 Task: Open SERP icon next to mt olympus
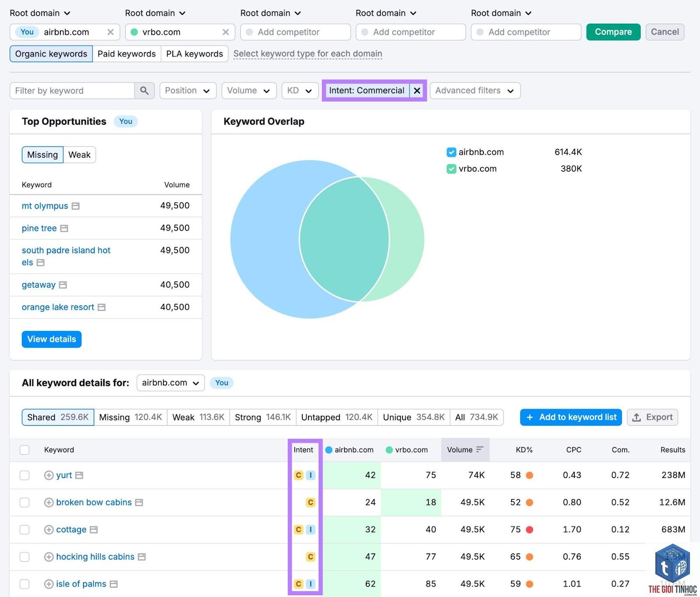tap(76, 206)
